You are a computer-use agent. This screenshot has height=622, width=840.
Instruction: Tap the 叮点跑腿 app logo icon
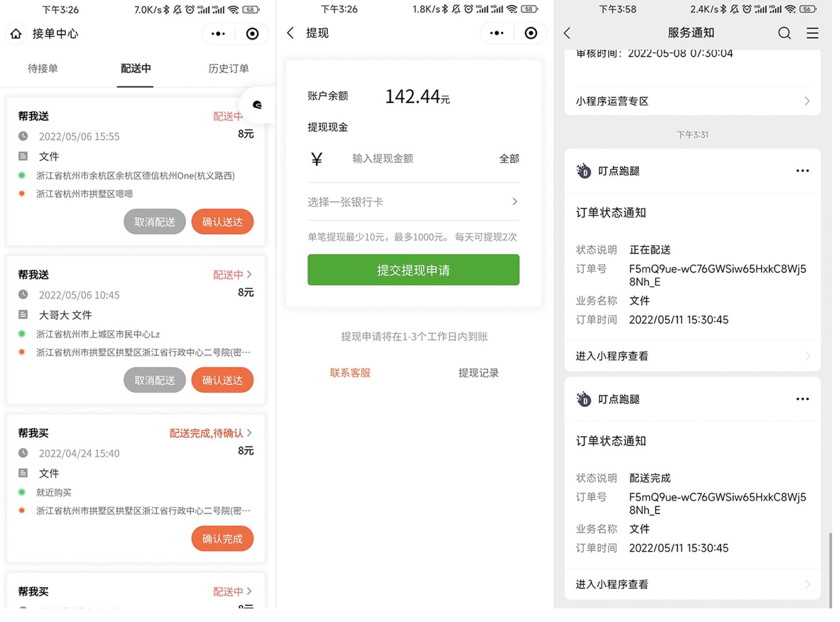click(x=583, y=171)
